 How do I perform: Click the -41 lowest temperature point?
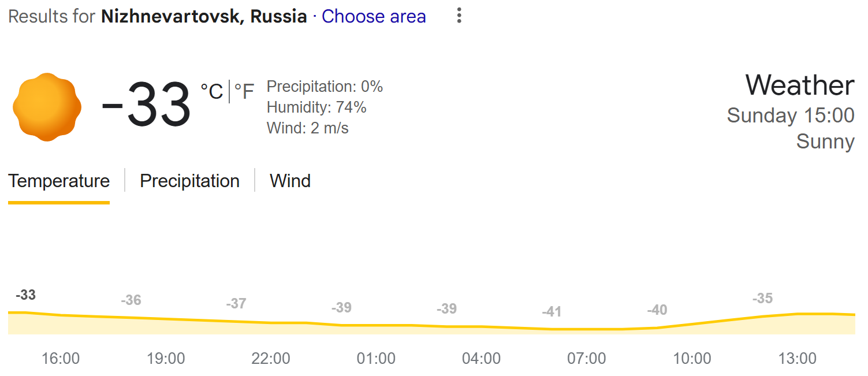pos(552,312)
